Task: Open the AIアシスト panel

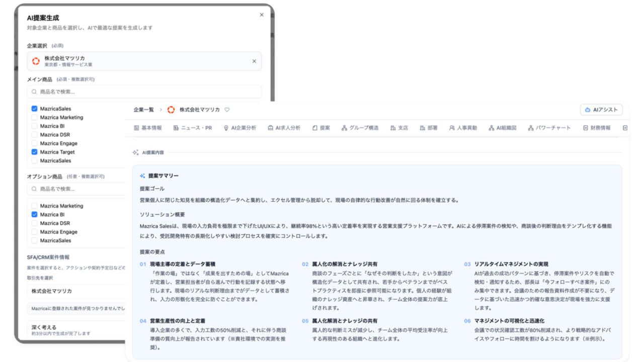Action: tap(602, 110)
